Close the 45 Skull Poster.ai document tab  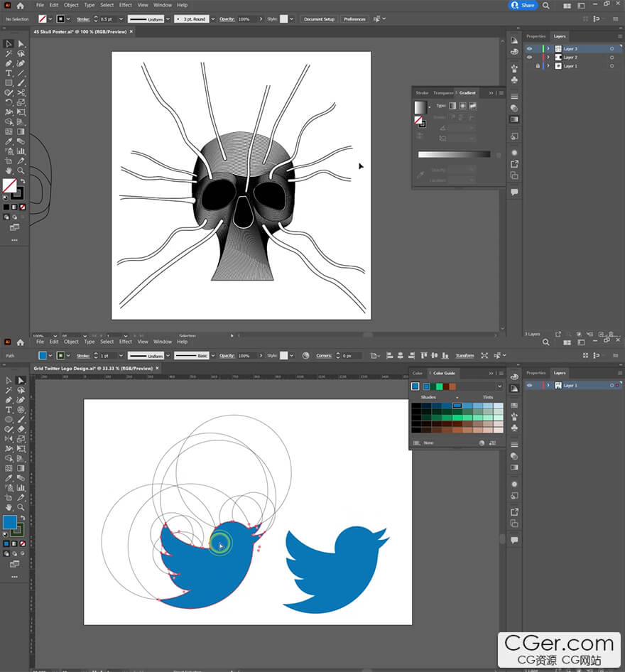(x=131, y=32)
